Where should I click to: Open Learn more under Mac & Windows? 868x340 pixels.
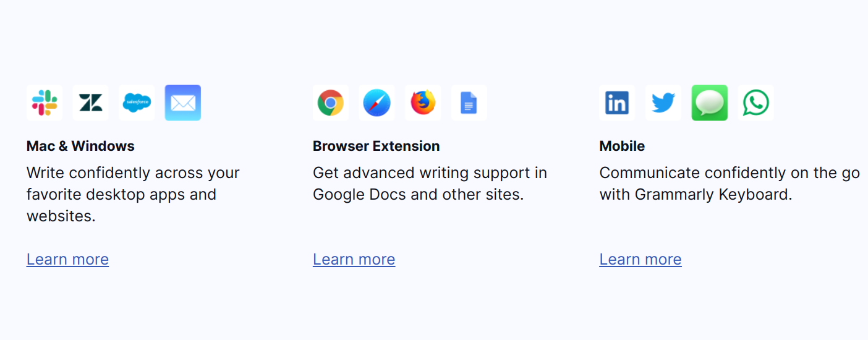coord(67,259)
